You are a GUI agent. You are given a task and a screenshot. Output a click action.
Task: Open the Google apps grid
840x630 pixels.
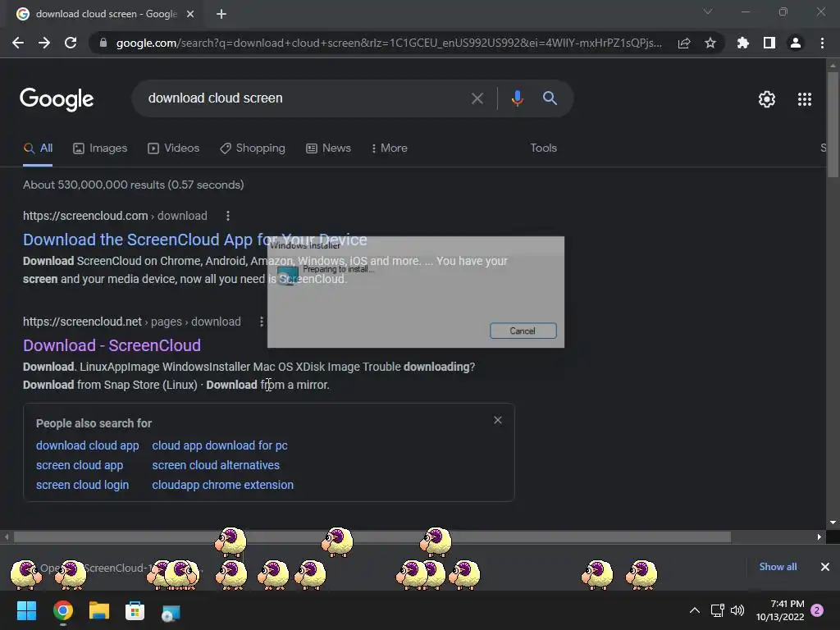click(x=805, y=99)
